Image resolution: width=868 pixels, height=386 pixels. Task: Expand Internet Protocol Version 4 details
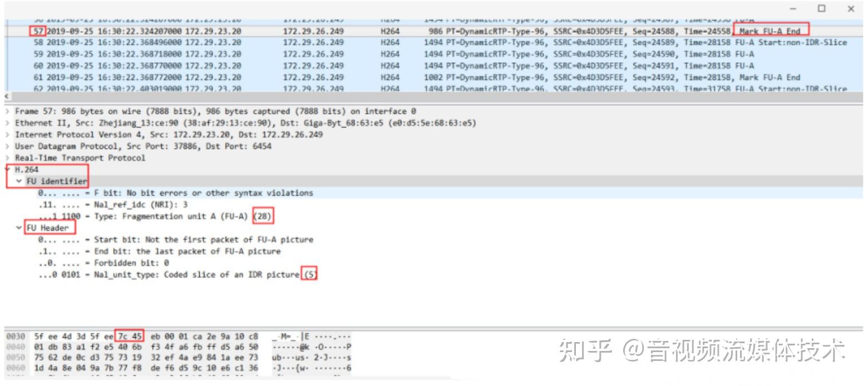(8, 135)
